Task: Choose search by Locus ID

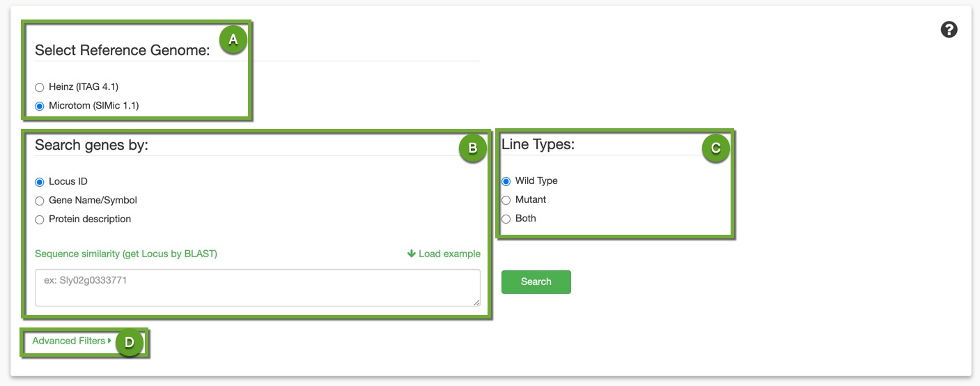Action: 40,182
